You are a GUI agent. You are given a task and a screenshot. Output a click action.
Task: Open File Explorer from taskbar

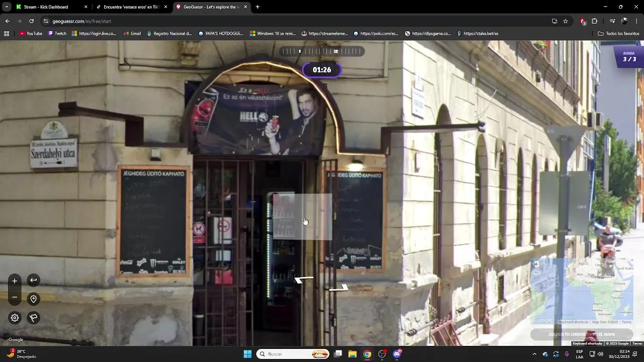click(x=352, y=354)
